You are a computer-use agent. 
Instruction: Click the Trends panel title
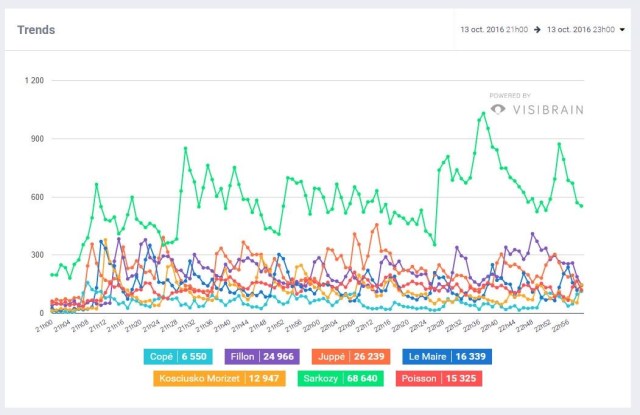point(36,30)
